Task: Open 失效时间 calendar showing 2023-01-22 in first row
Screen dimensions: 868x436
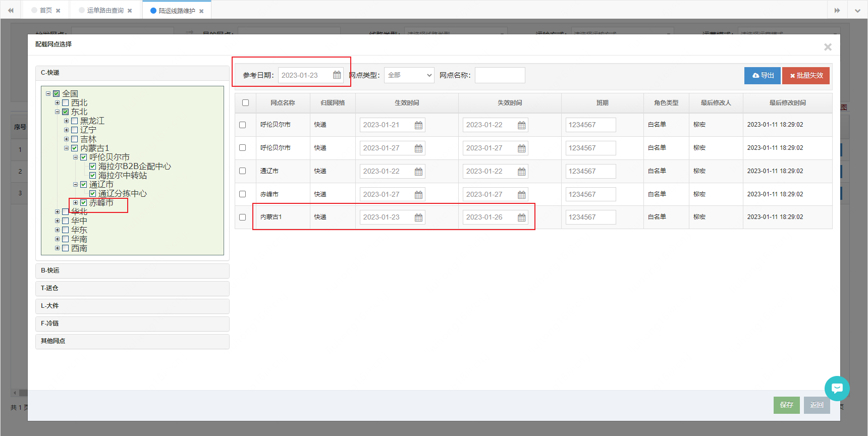Action: (x=521, y=125)
